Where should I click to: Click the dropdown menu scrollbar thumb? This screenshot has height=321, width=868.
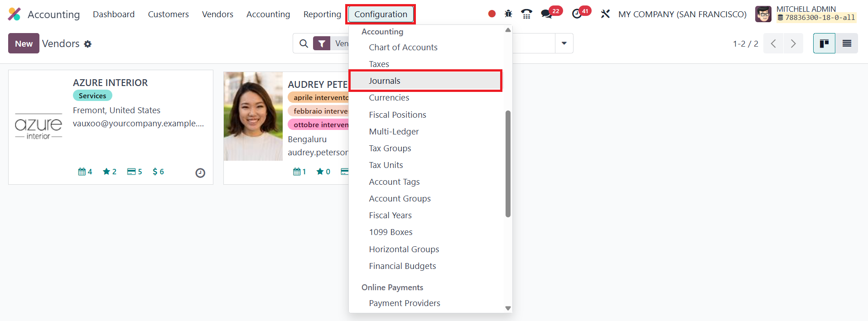point(508,164)
